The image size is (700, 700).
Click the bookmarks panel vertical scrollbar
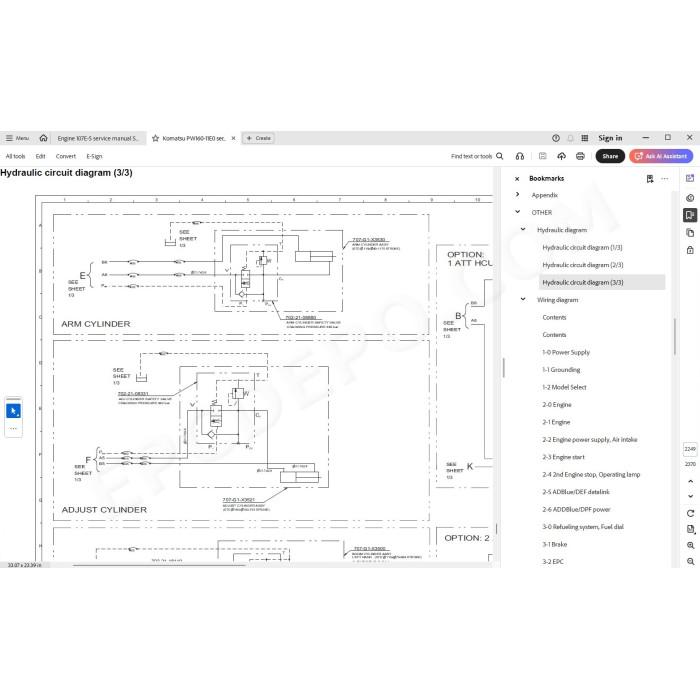[674, 337]
